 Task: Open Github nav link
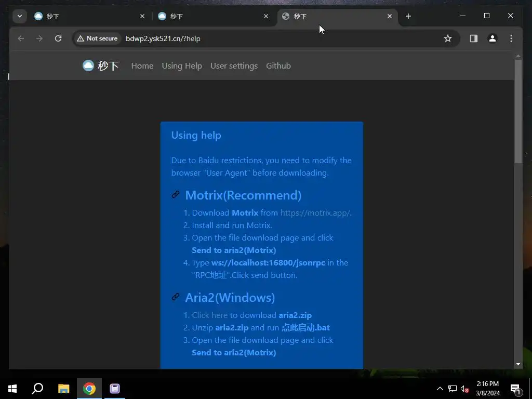pyautogui.click(x=278, y=66)
